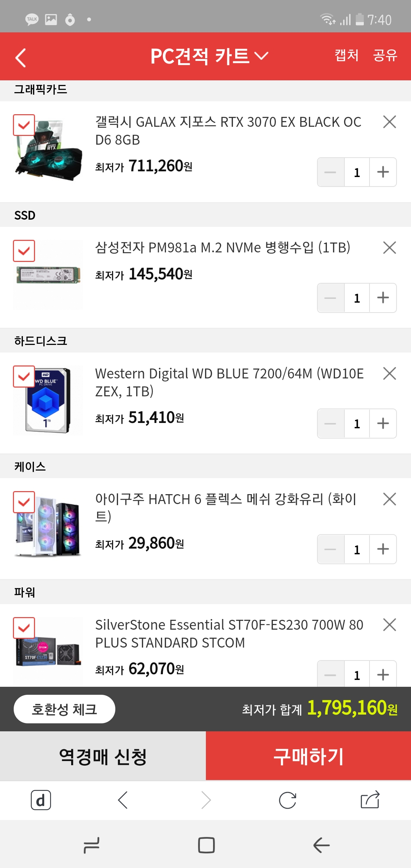Tap 공유 in the header
Screen dimensions: 411x868
[x=385, y=56]
